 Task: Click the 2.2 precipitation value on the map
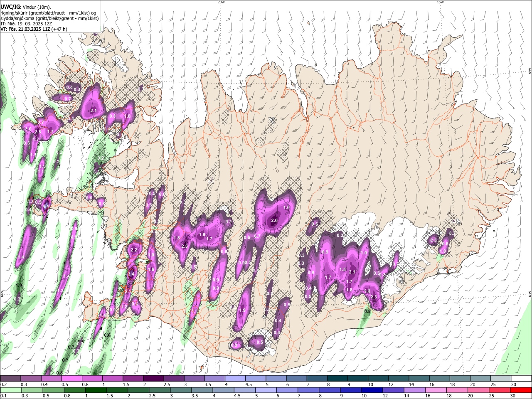point(134,250)
